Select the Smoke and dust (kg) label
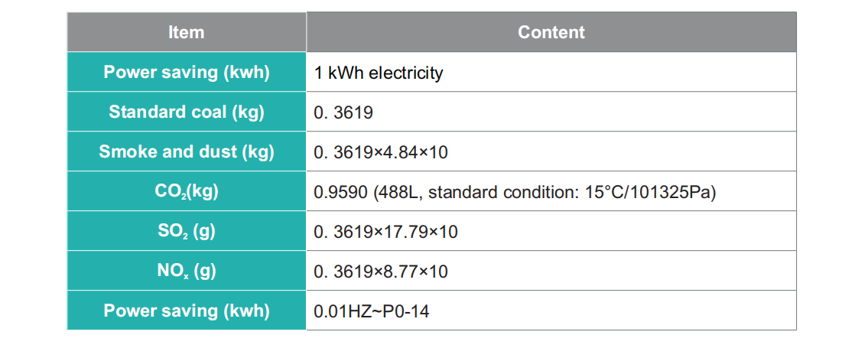This screenshot has width=868, height=348. click(x=186, y=151)
